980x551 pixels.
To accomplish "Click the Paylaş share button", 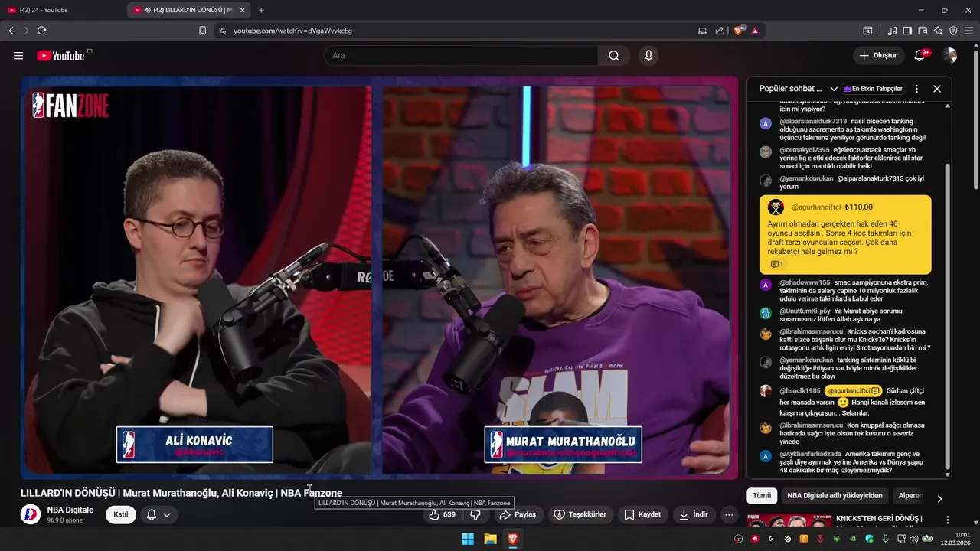I will [518, 514].
